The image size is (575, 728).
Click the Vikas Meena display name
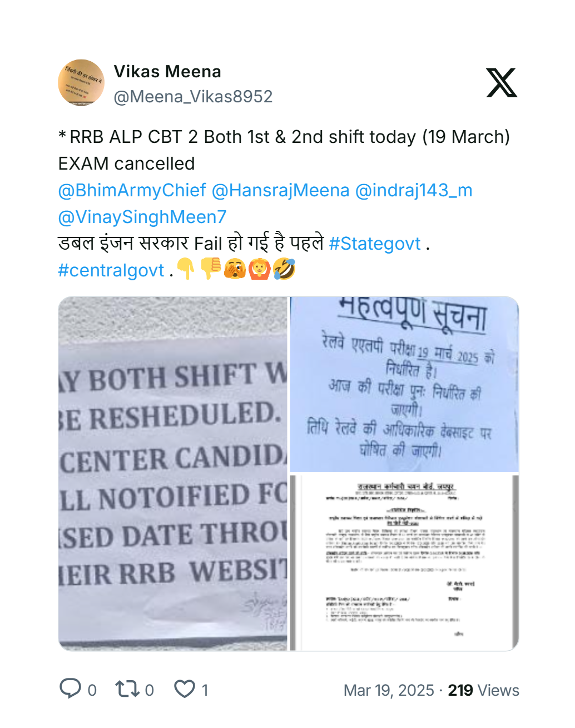point(167,72)
